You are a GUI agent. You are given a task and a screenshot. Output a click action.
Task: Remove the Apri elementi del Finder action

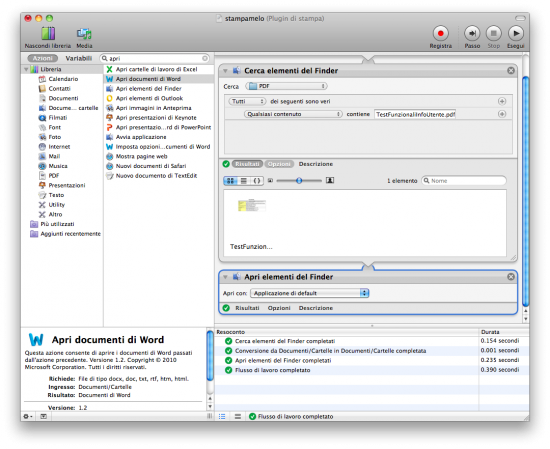click(511, 277)
